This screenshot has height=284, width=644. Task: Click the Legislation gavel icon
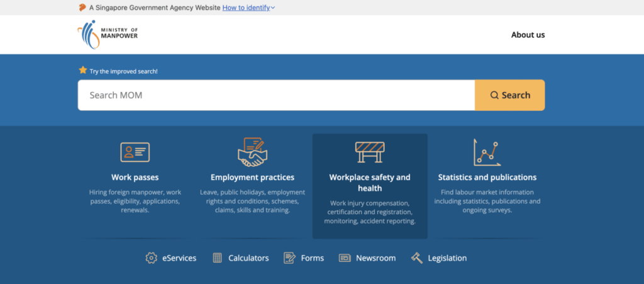(x=416, y=258)
